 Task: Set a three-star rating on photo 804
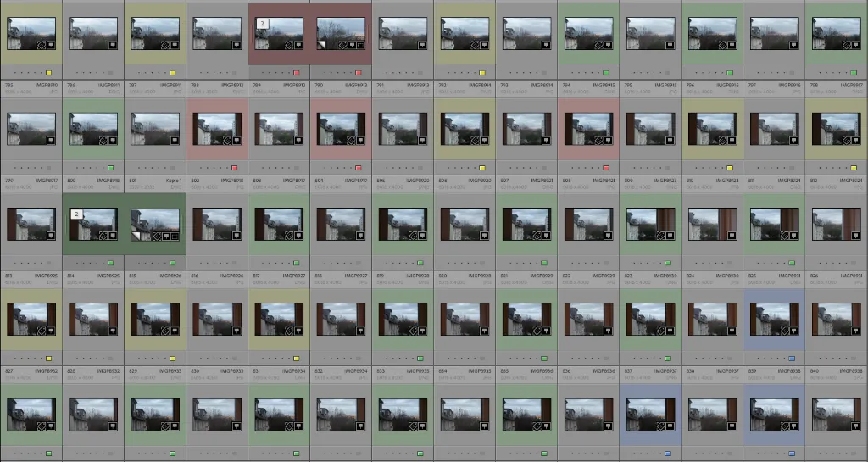coord(338,263)
